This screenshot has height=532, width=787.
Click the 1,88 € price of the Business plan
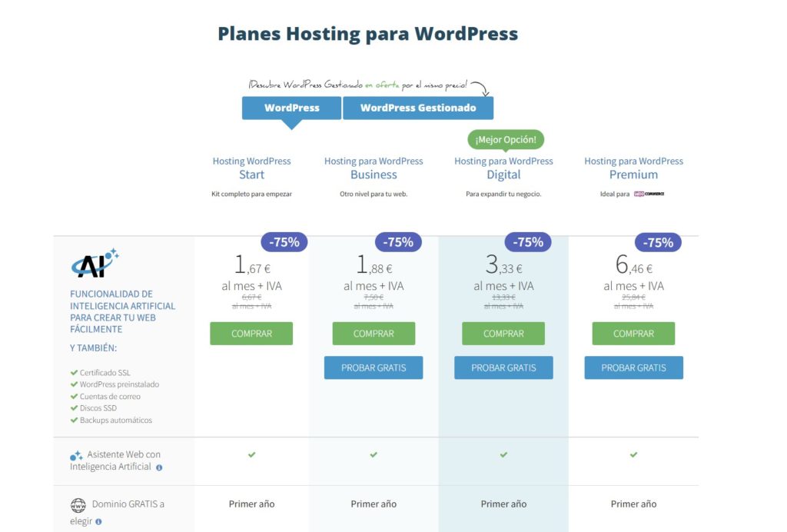pyautogui.click(x=374, y=265)
